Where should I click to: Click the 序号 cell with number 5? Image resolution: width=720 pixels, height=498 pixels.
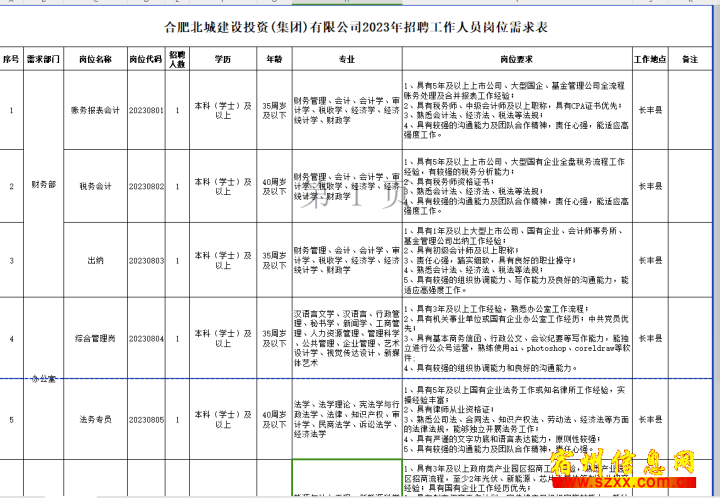pos(11,420)
